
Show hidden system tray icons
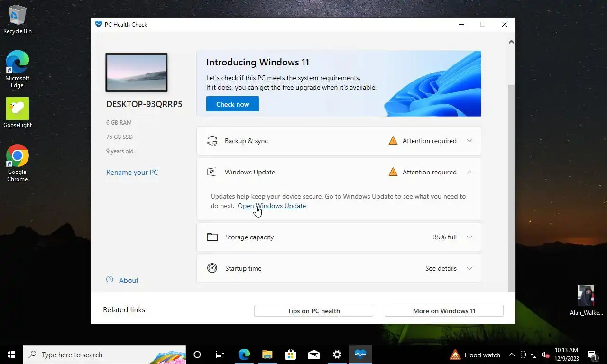tap(511, 355)
